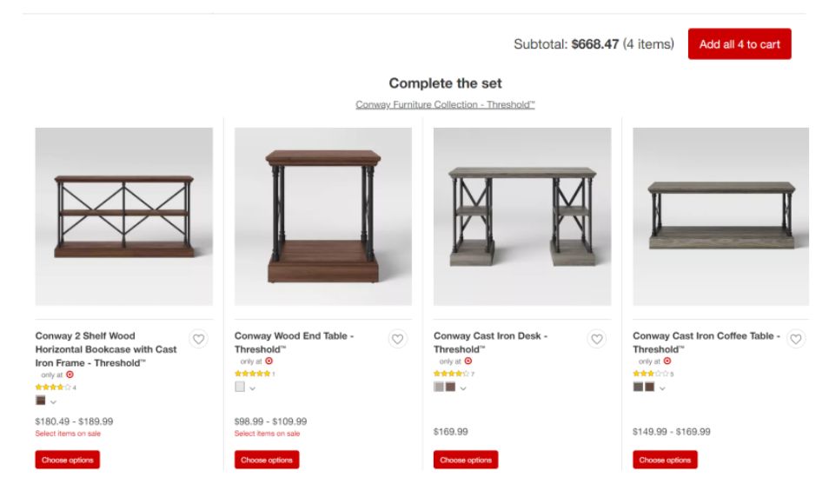829x504 pixels.
Task: Expand Coffee Table color choices chevron
Action: pos(663,388)
